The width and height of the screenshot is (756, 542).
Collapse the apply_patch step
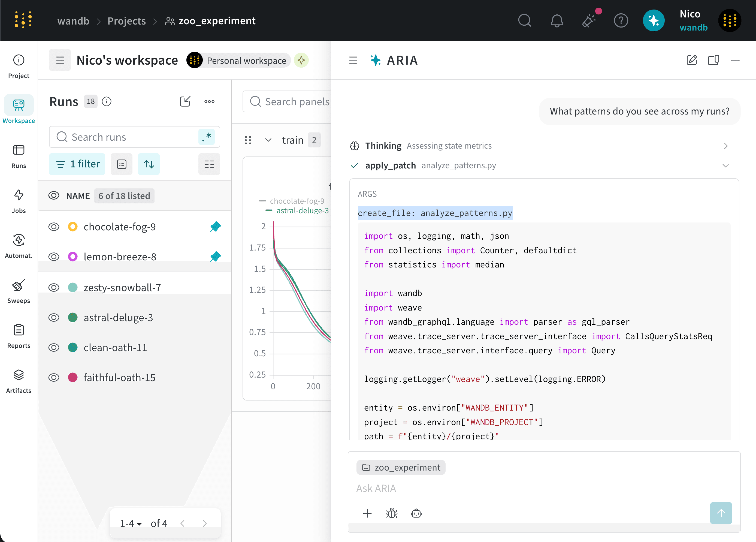point(726,165)
